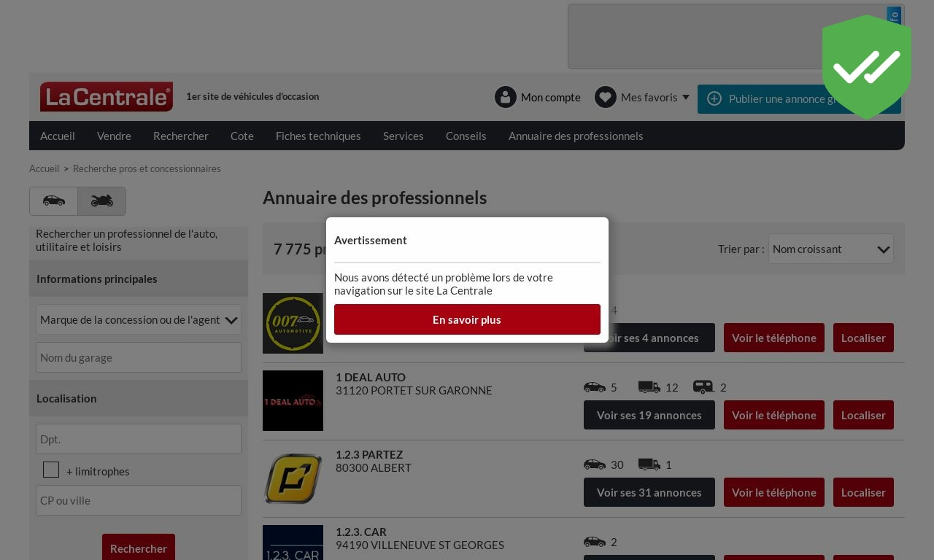Click En savoir plus button

coord(467,319)
